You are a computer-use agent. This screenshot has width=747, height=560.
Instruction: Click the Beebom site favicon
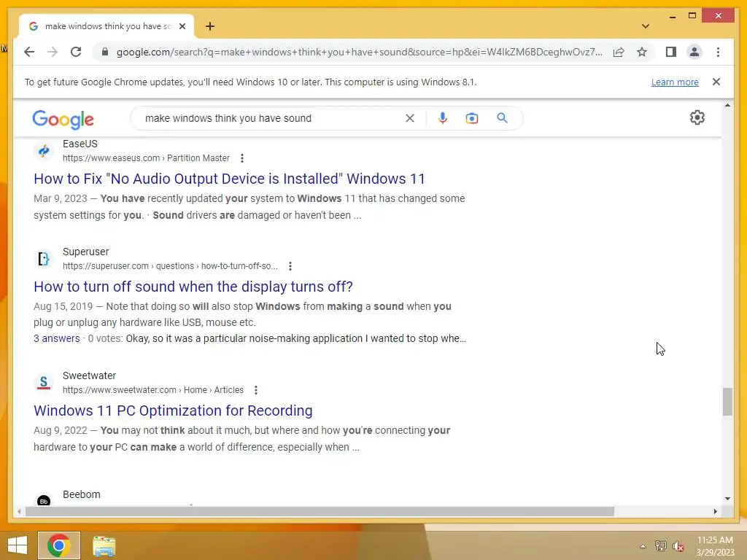pyautogui.click(x=43, y=500)
